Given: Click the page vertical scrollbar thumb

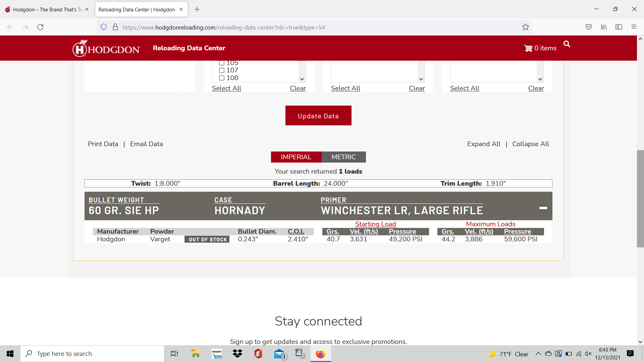Looking at the screenshot, I should click(640, 198).
